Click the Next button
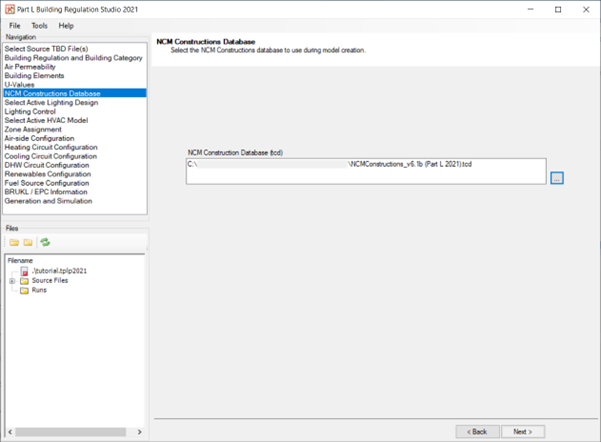The width and height of the screenshot is (601, 442). pyautogui.click(x=523, y=432)
